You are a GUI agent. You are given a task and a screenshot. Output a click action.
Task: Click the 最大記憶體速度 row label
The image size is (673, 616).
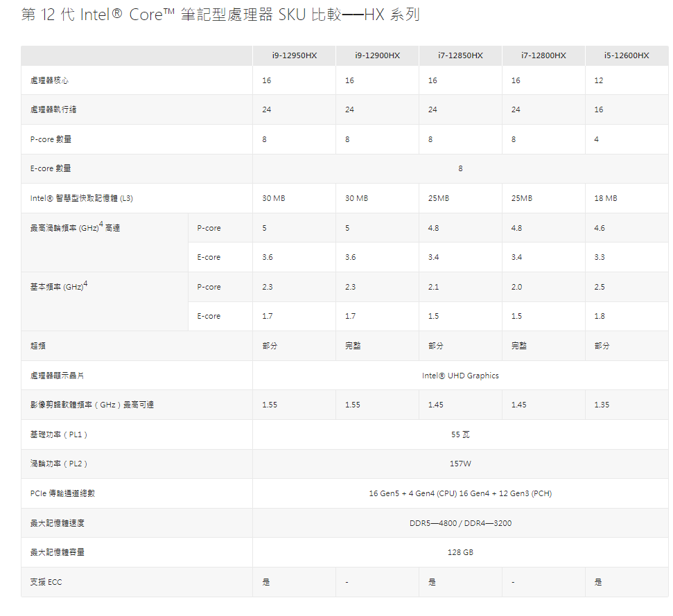[x=57, y=523]
